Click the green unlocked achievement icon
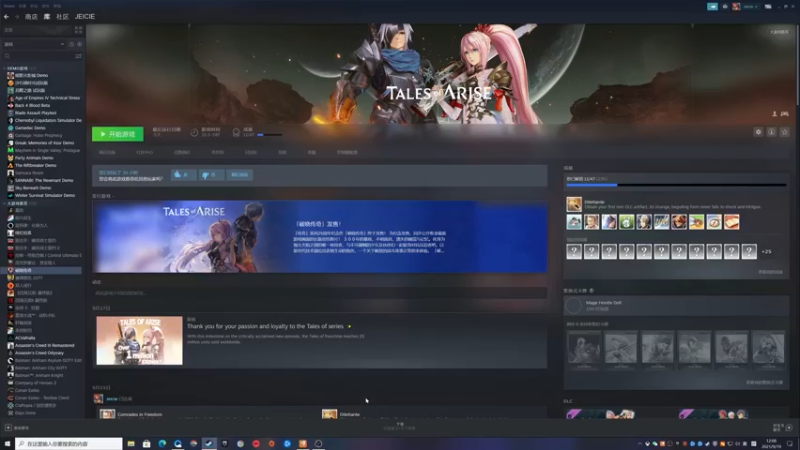 (x=627, y=222)
